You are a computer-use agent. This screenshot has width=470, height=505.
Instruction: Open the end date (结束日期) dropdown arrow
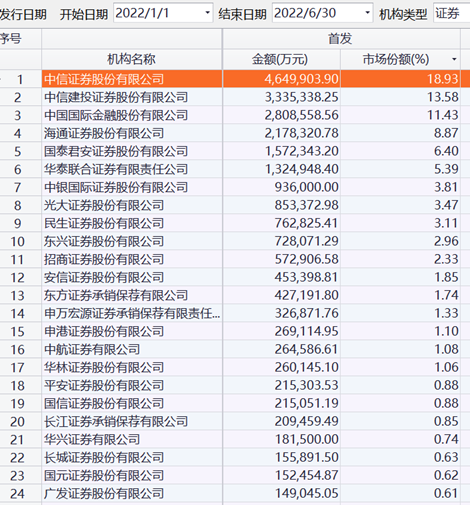pos(367,13)
